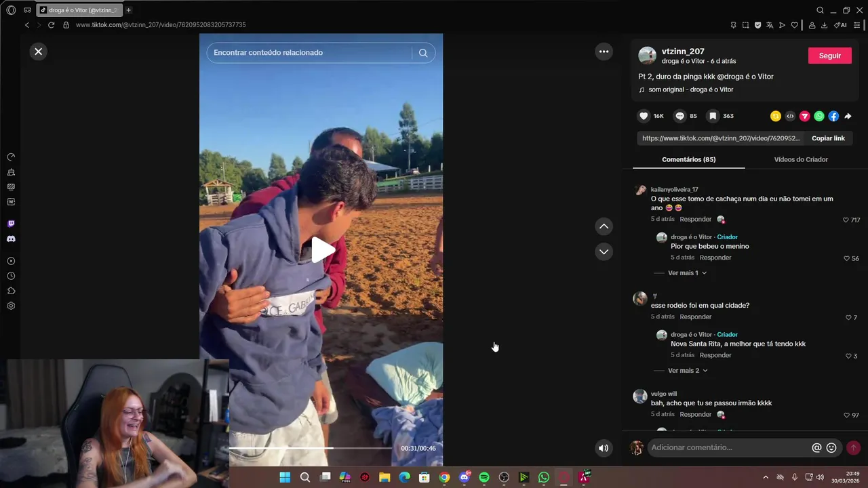Bookmark the video showing 363 saves
Screen dimensions: 868x488
(x=713, y=116)
